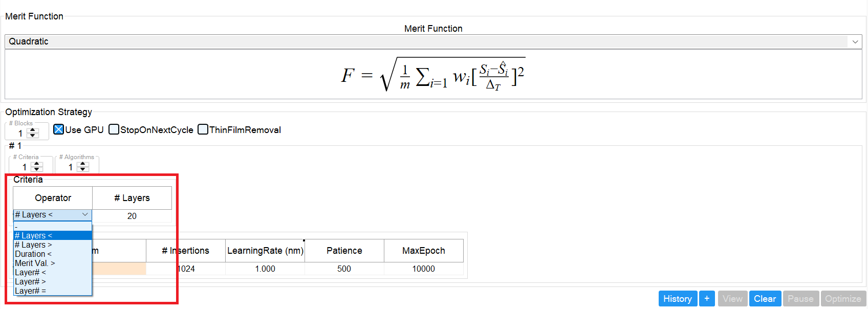Click the # Layers value cell showing 20

pyautogui.click(x=132, y=216)
